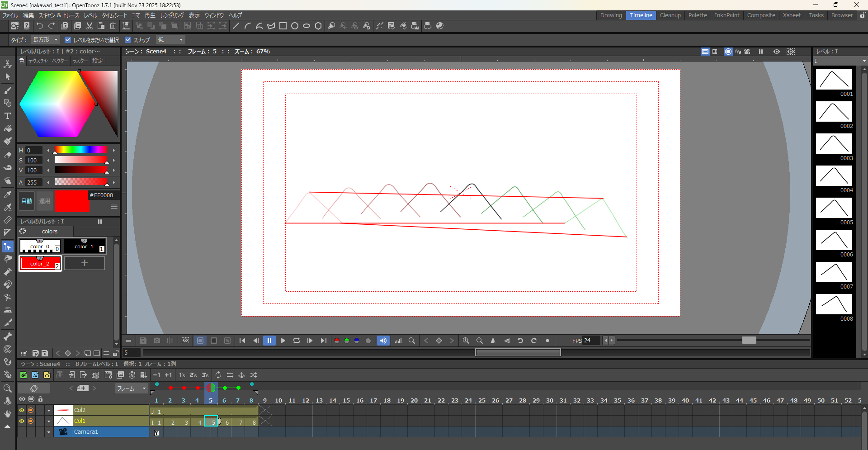Viewport: 868px width, 450px height.
Task: Click the New Toonz Raster Level icon
Action: click(24, 375)
